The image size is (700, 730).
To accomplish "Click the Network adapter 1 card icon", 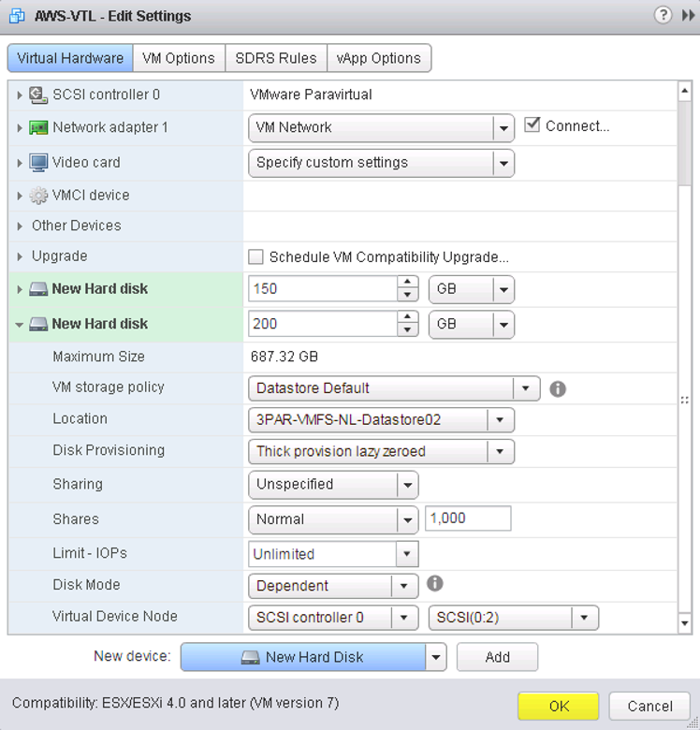I will point(38,127).
